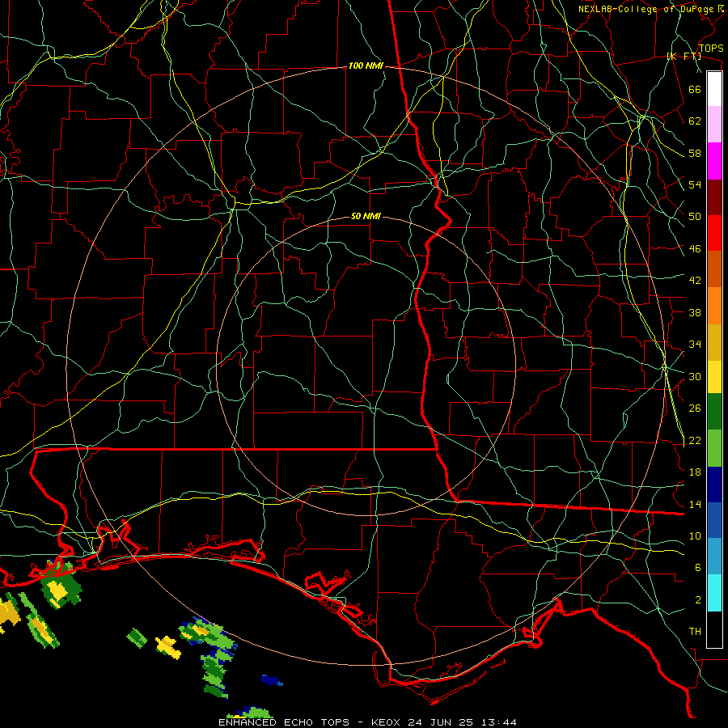Click the "42" legend value
The height and width of the screenshot is (728, 728).
tap(695, 281)
